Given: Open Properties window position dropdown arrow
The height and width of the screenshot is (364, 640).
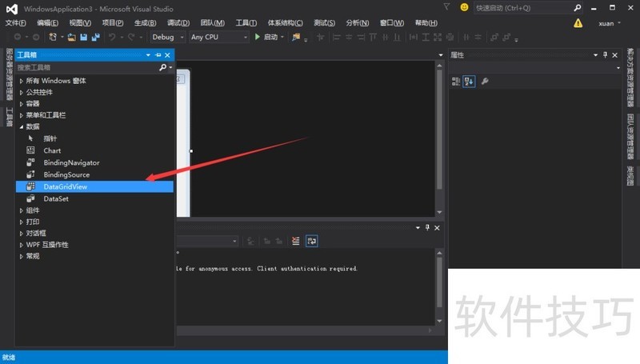Looking at the screenshot, I should [595, 55].
